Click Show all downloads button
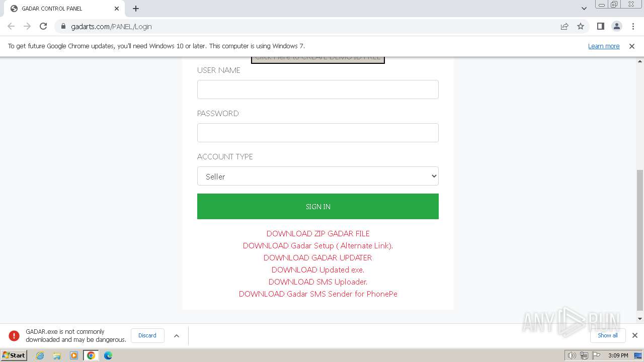The height and width of the screenshot is (362, 644). click(x=607, y=335)
